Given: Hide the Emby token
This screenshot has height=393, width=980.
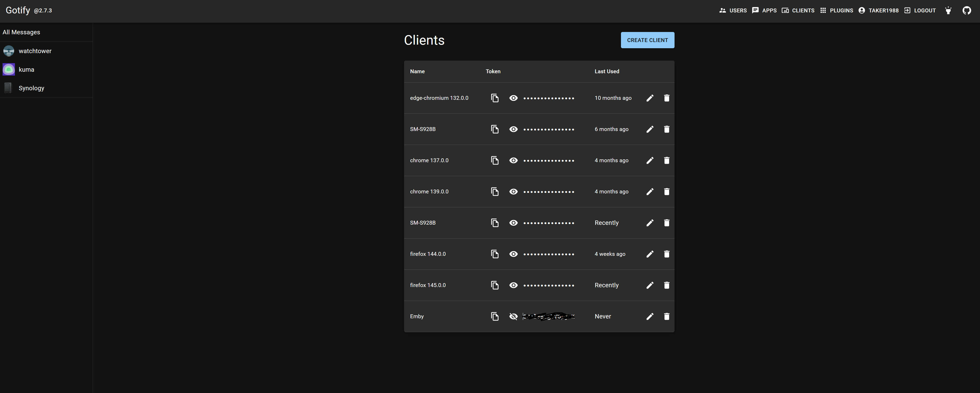Looking at the screenshot, I should 513,316.
